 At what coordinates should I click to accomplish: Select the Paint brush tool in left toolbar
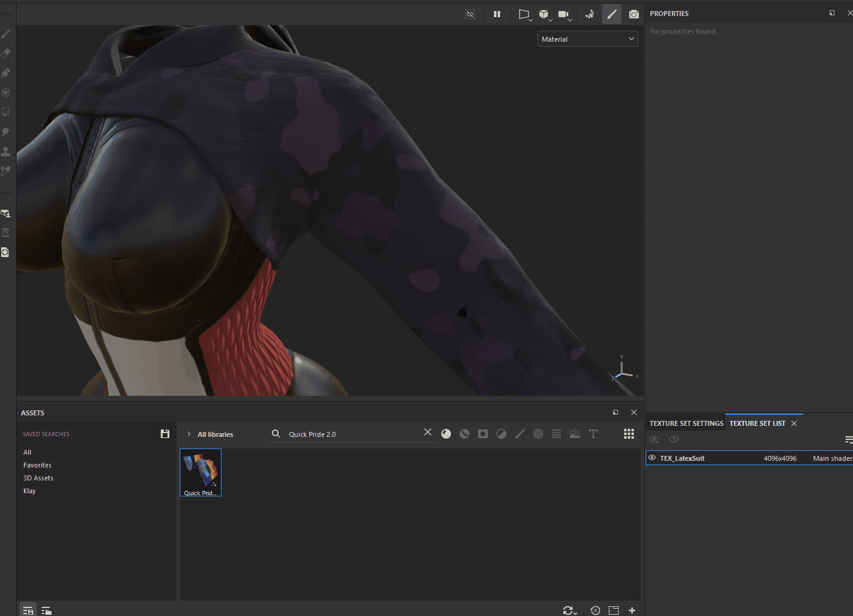[x=6, y=34]
